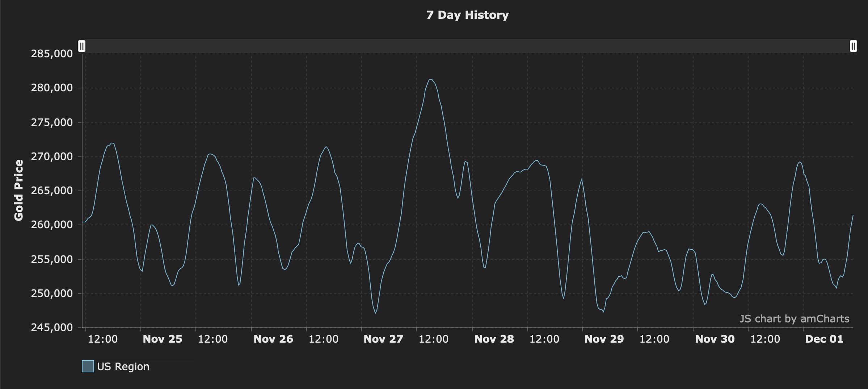Click the line's final point near Dec 01

853,215
